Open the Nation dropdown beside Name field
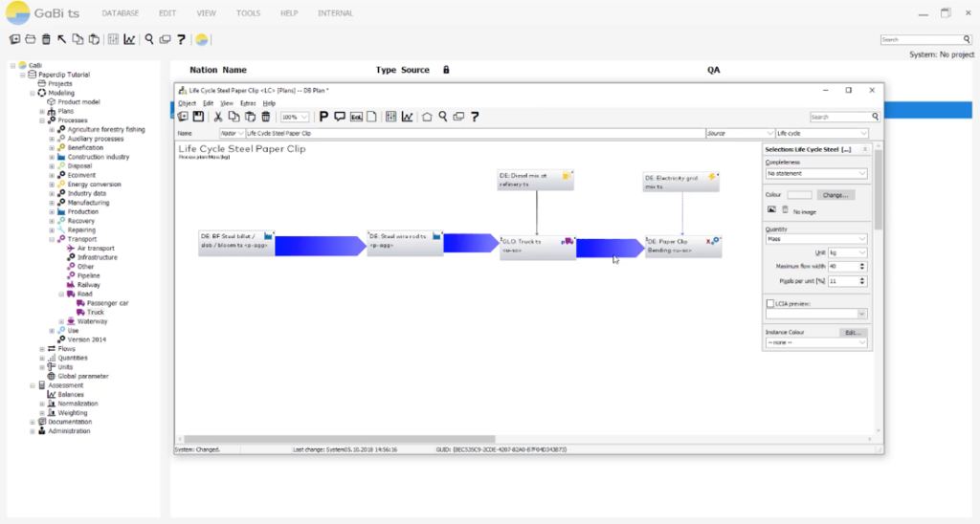The image size is (980, 524). click(232, 133)
